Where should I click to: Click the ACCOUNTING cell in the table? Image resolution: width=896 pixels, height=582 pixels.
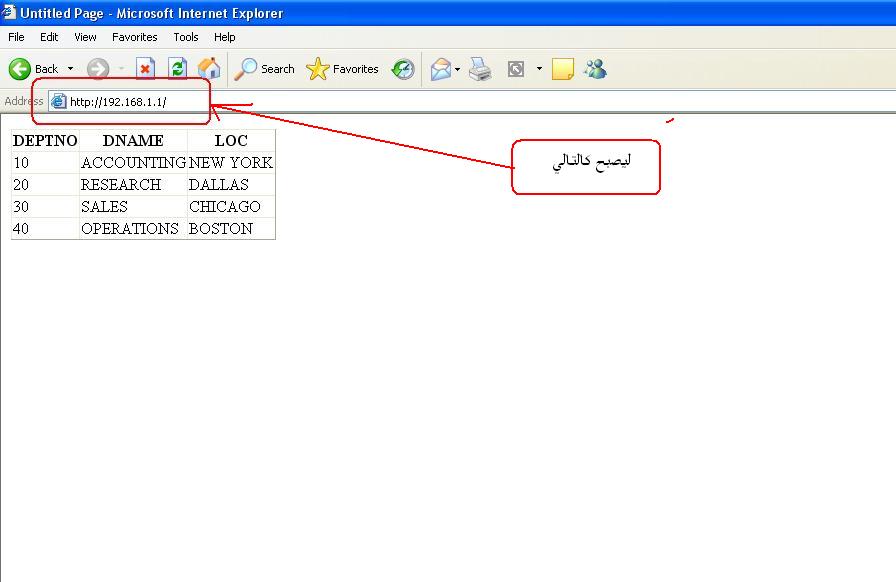[133, 162]
